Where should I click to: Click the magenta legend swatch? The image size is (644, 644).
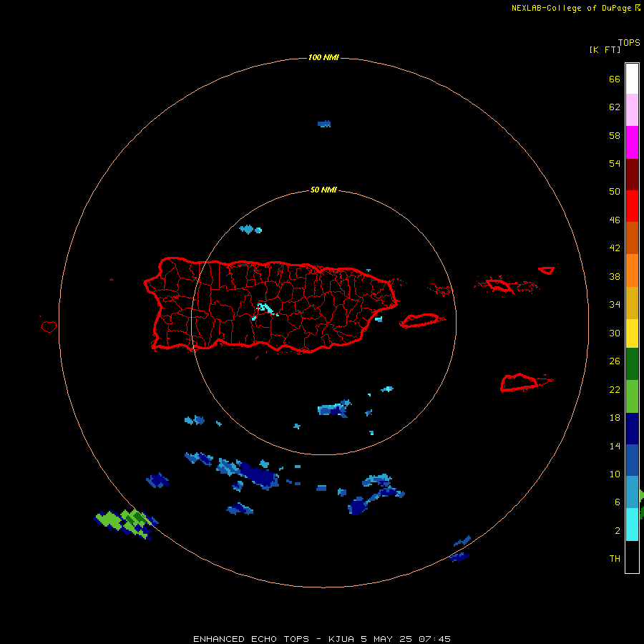(632, 142)
